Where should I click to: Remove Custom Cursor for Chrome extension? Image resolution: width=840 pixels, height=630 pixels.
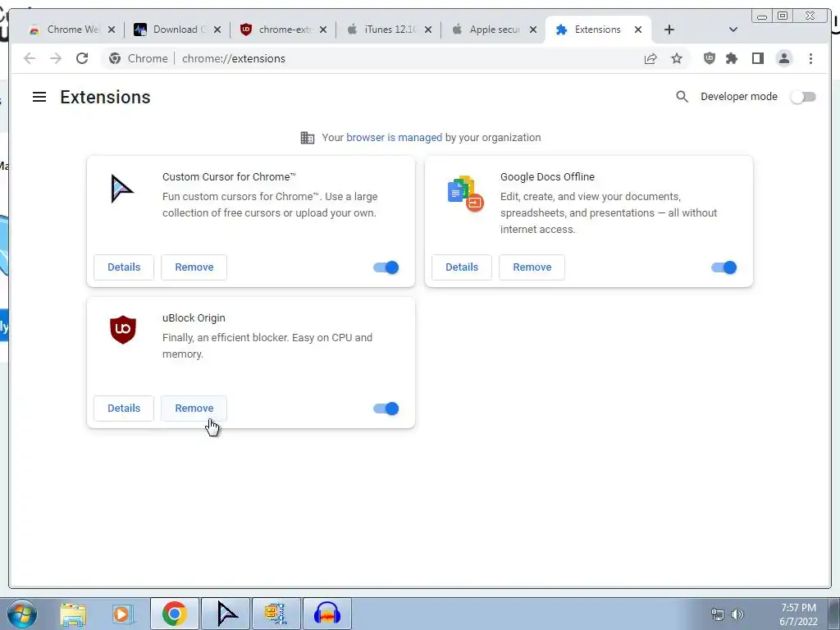tap(194, 267)
